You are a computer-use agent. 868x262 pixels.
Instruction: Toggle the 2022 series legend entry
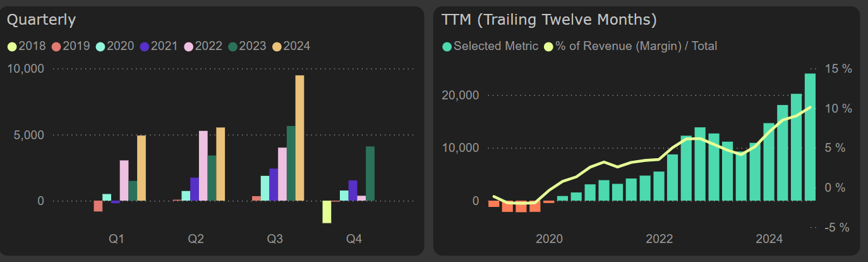tap(203, 46)
